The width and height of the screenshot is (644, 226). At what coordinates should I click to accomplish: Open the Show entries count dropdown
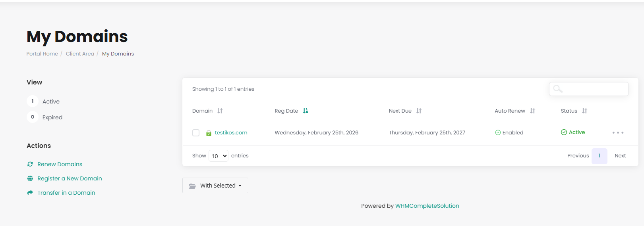tap(219, 156)
